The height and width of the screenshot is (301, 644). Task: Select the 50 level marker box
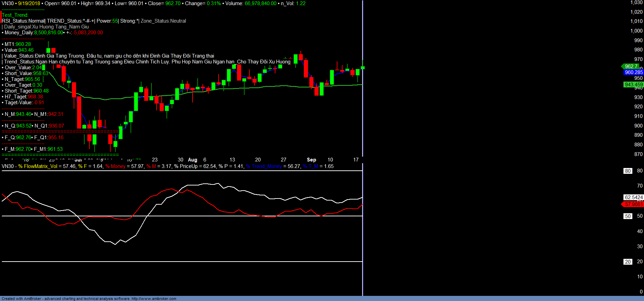628,216
